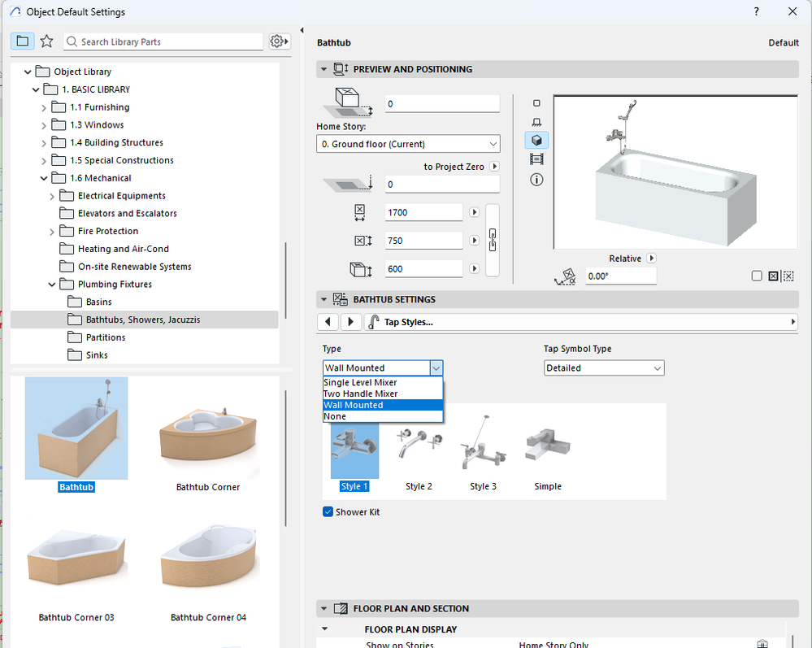The image size is (812, 648).
Task: Select the Sinks folder in tree
Action: (96, 355)
